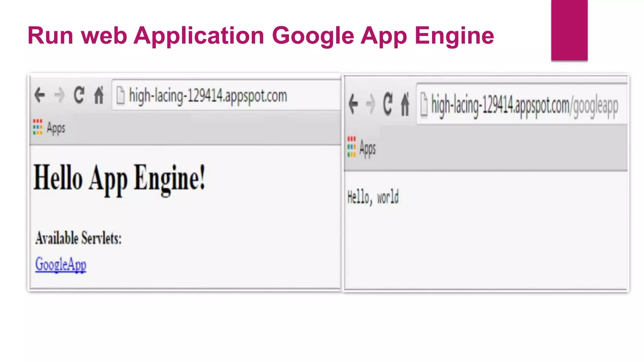Screen dimensions: 644x362
Task: Reload the page in right browser
Action: [388, 104]
